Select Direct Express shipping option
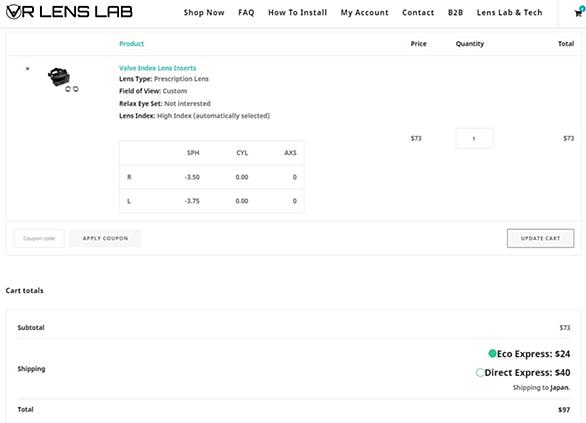Screen dimensions: 586x423 pyautogui.click(x=480, y=373)
